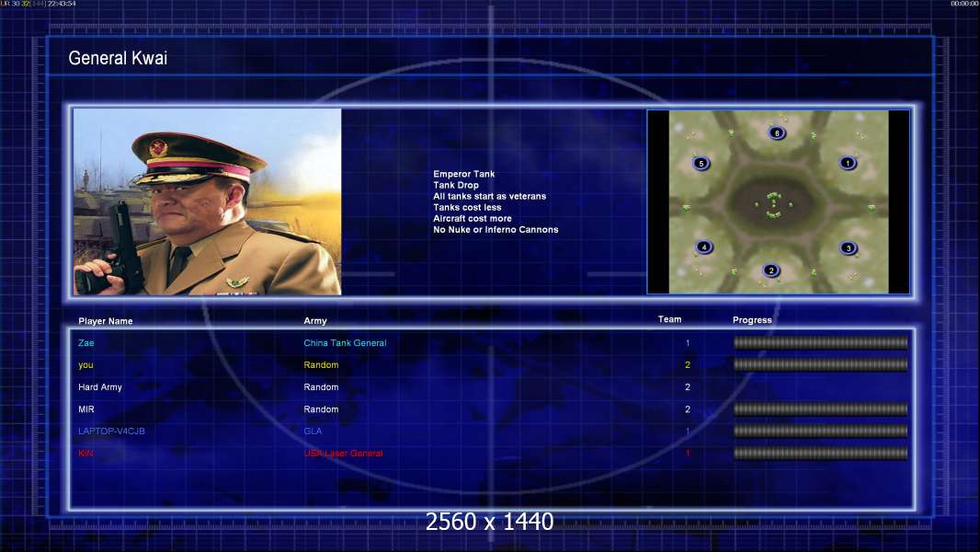The image size is (980, 552).
Task: Click Random army for MIR
Action: 321,409
